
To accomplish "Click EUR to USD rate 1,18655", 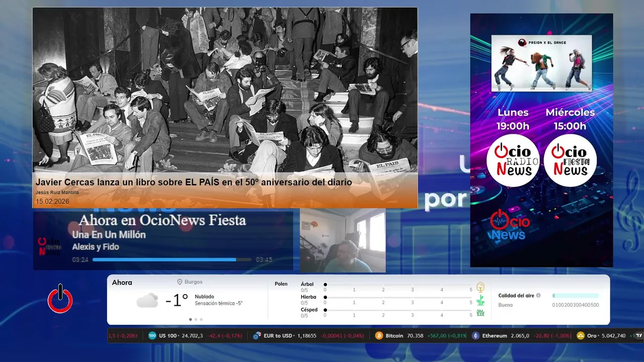I will 306,335.
